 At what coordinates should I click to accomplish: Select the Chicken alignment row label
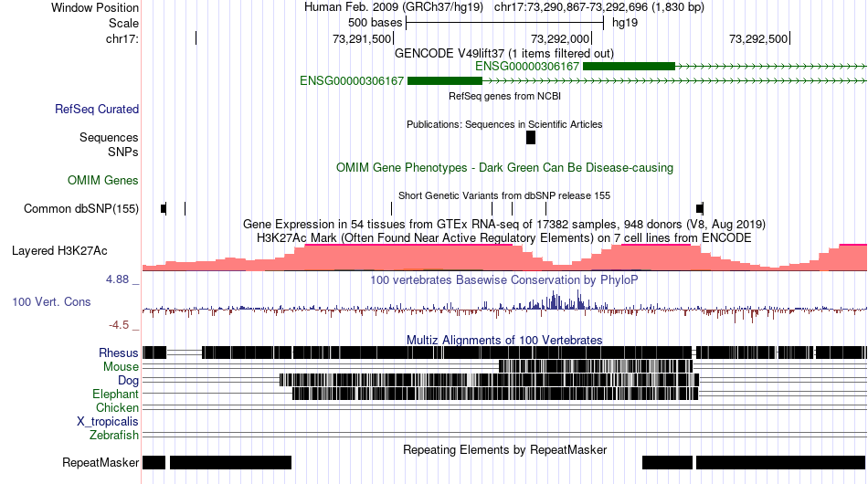[117, 407]
